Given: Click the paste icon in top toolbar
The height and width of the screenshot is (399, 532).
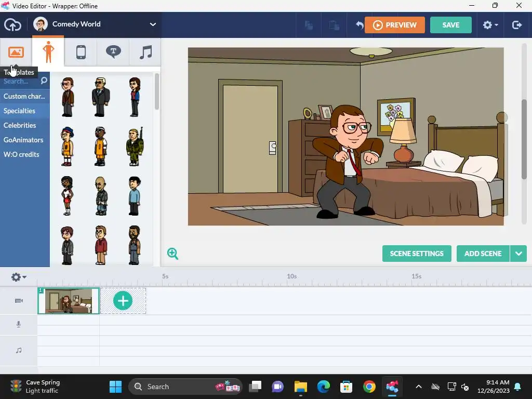Looking at the screenshot, I should pyautogui.click(x=334, y=25).
